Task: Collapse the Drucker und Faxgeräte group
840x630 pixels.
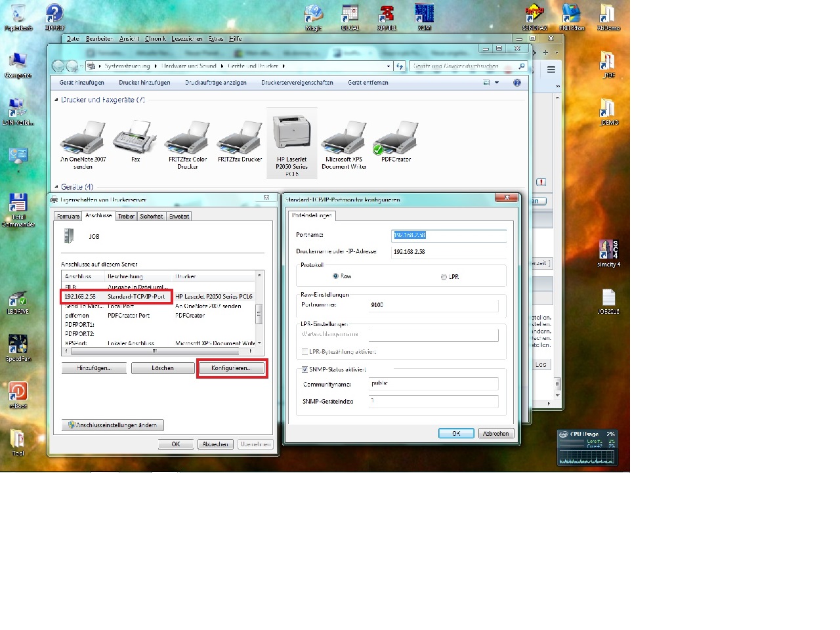Action: tap(56, 100)
